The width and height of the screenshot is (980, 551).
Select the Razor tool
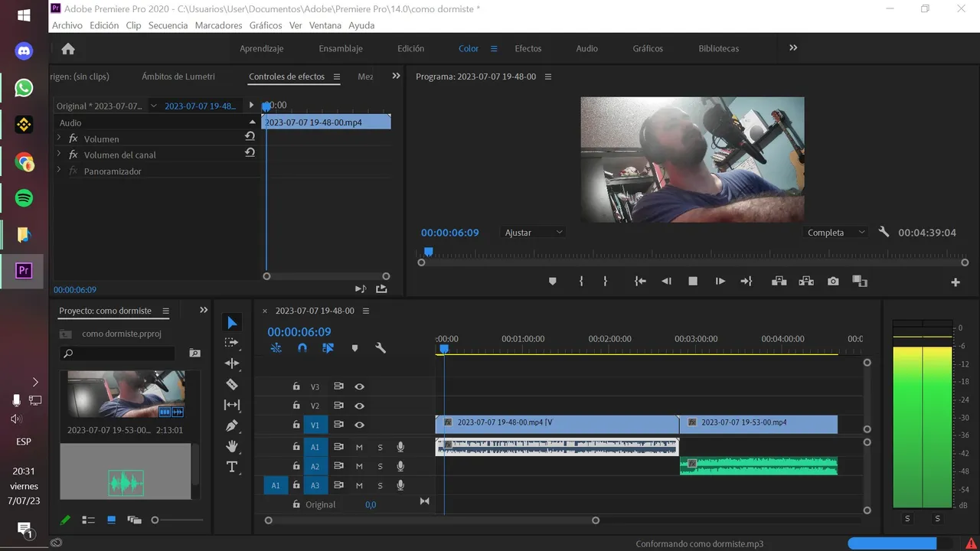(x=232, y=384)
